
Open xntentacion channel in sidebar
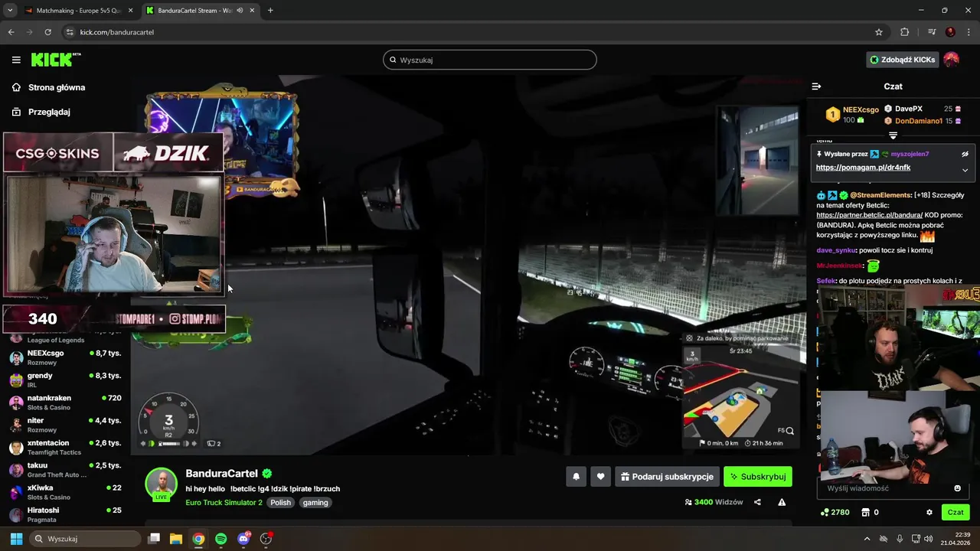(x=64, y=447)
